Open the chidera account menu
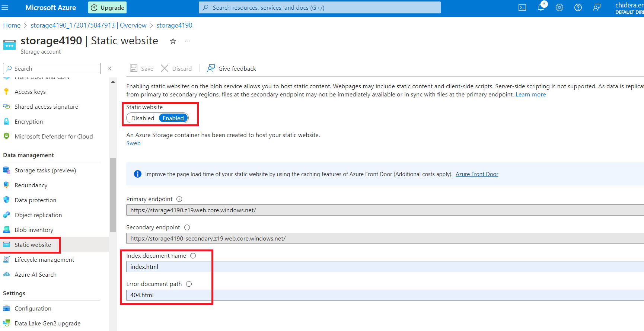This screenshot has width=644, height=331. (x=629, y=7)
